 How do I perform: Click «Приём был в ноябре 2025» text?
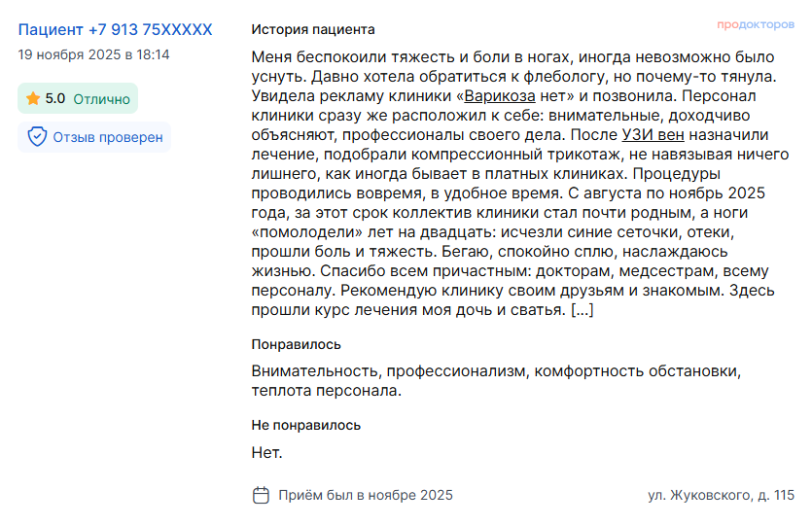click(x=366, y=495)
